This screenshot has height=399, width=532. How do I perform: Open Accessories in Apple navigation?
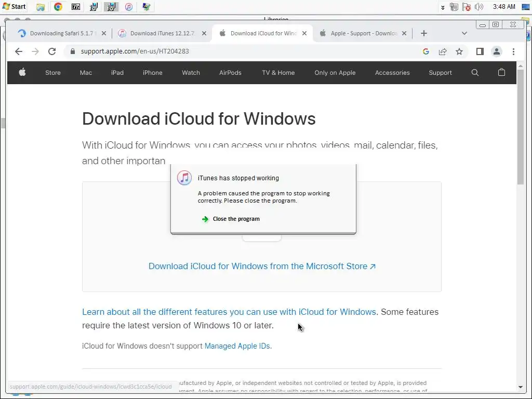[393, 73]
